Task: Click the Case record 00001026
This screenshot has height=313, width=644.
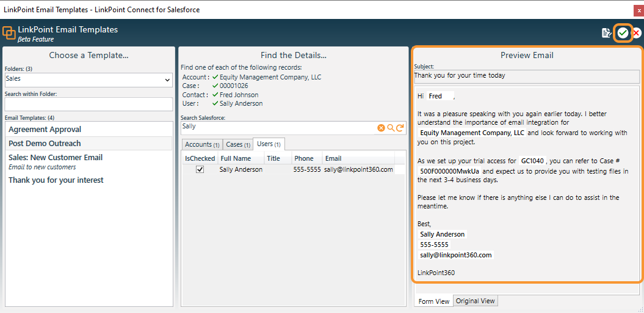Action: click(234, 86)
